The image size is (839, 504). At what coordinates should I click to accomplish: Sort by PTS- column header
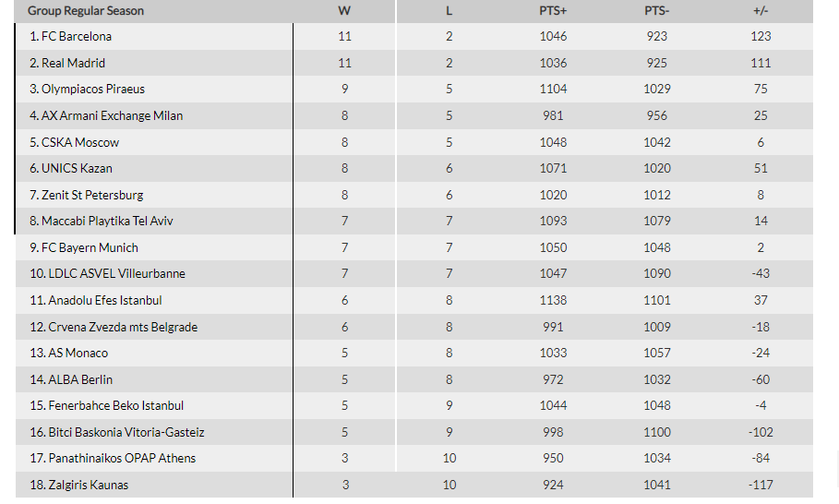(x=656, y=11)
